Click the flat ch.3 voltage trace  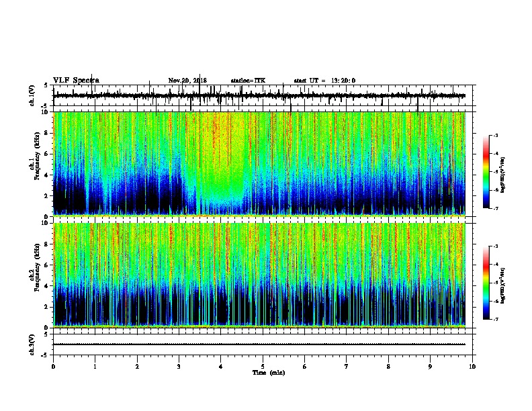pos(259,345)
